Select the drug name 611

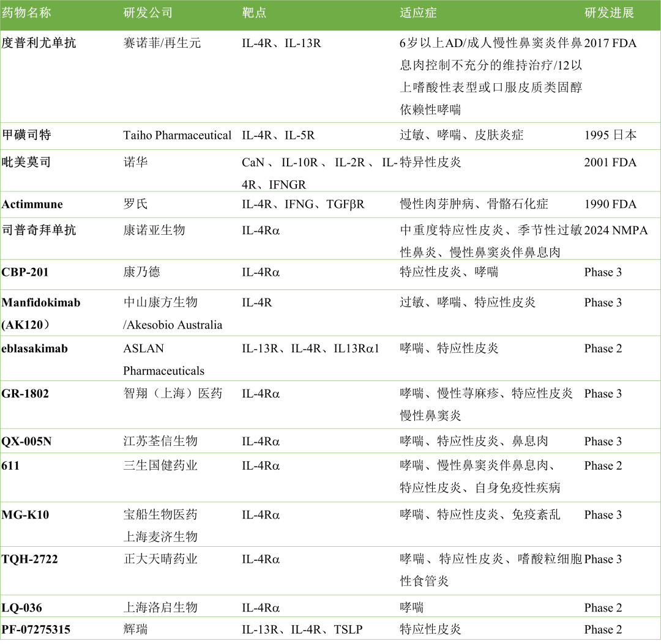10,466
